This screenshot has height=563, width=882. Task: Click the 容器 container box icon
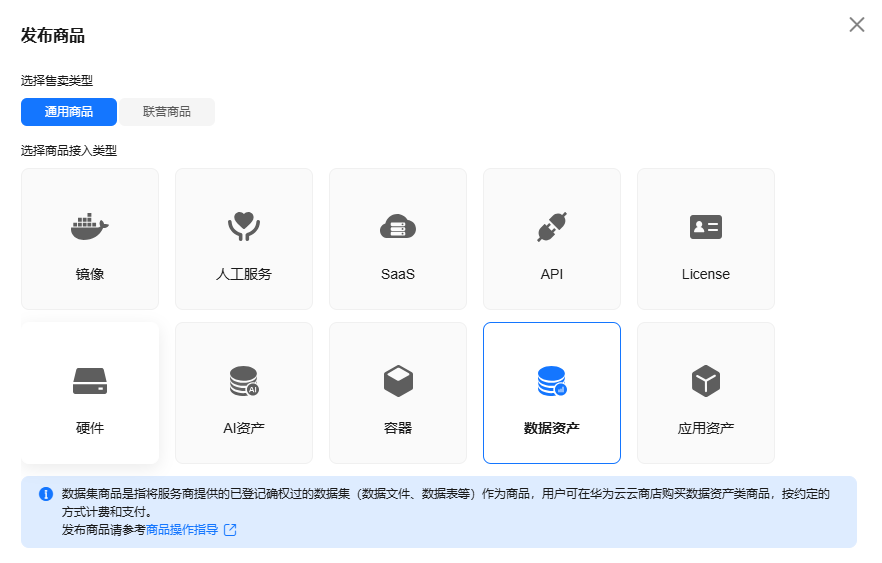pyautogui.click(x=397, y=381)
